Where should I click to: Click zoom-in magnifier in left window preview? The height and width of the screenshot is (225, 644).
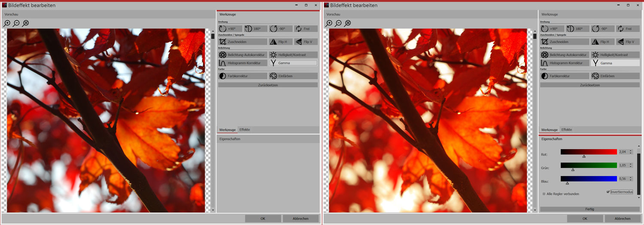(x=7, y=24)
